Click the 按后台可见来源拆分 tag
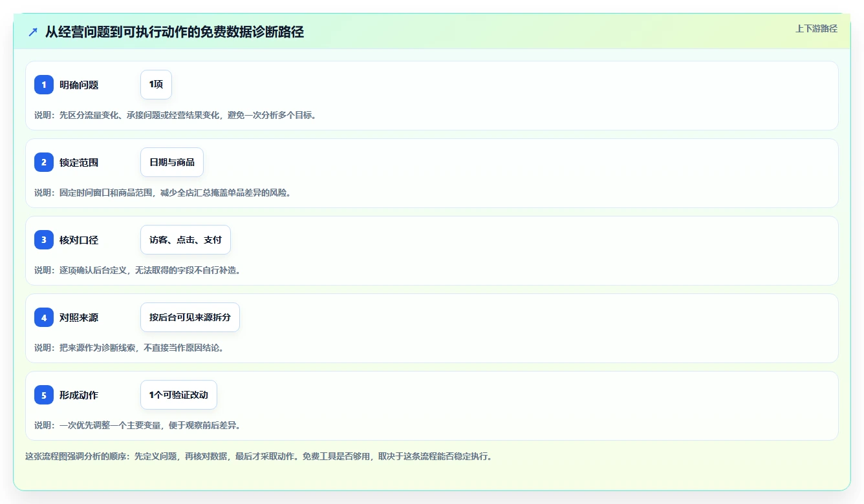Screen dimensions: 864x504 (190, 317)
